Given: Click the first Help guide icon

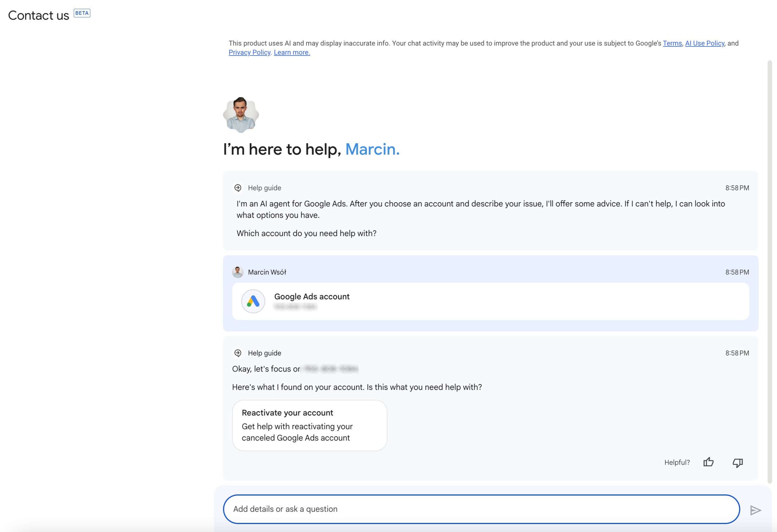Looking at the screenshot, I should point(238,188).
